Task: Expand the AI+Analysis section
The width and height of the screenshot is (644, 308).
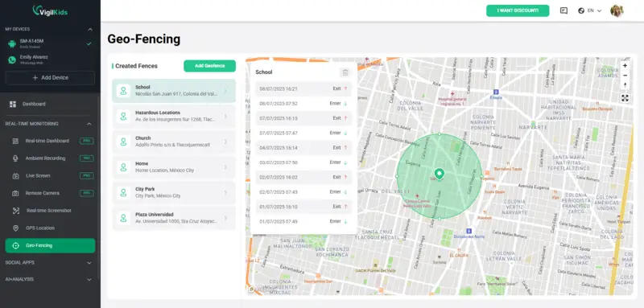Action: pyautogui.click(x=89, y=280)
